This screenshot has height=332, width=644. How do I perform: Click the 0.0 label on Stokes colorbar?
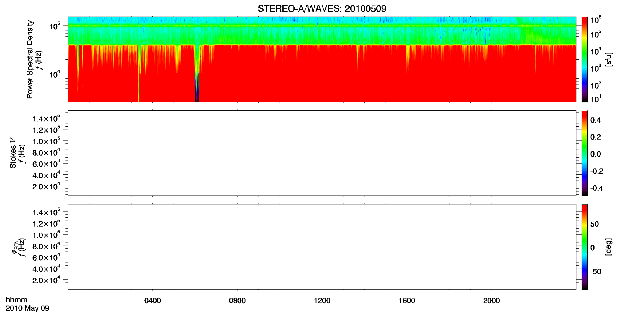pos(595,154)
